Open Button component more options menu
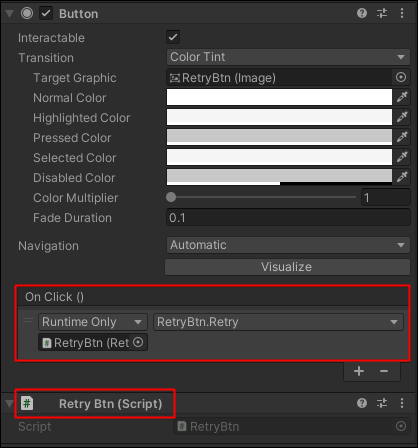This screenshot has width=418, height=448. point(402,13)
